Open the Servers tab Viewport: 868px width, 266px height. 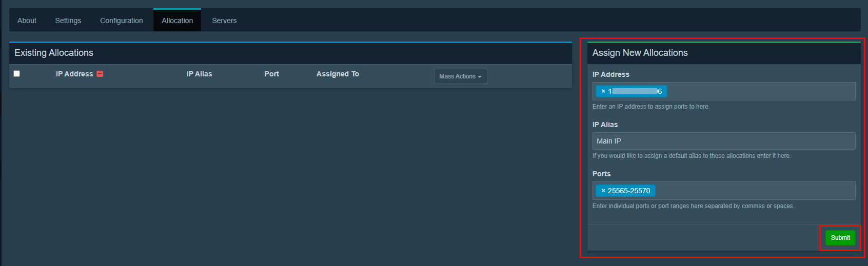(x=224, y=21)
